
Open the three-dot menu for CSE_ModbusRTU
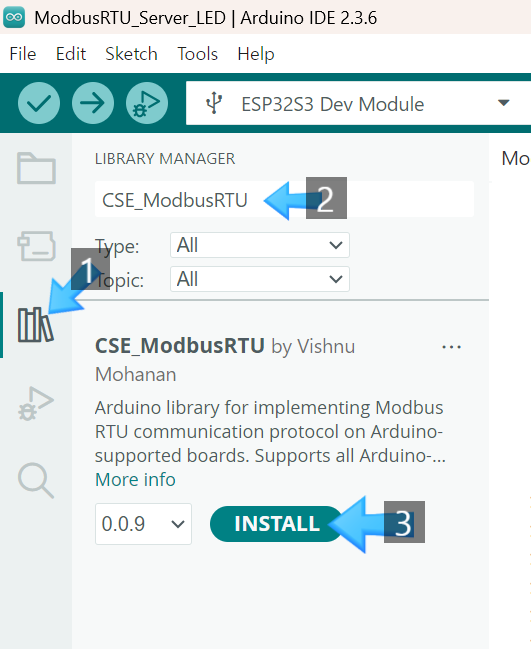(451, 347)
